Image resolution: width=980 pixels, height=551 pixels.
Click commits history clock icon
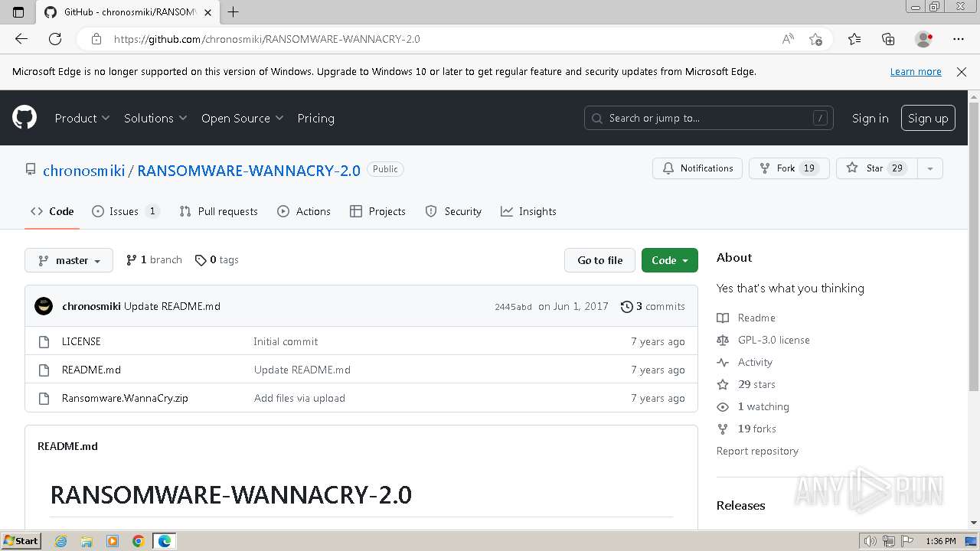[x=626, y=306]
